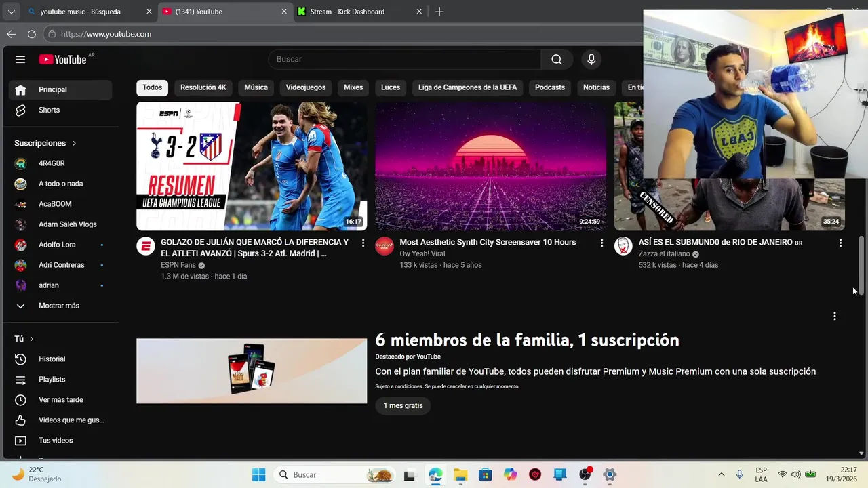
Task: Select the Todos filter chip
Action: tap(153, 87)
